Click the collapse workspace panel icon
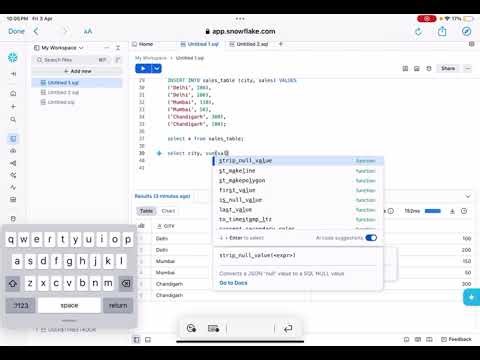The height and width of the screenshot is (360, 480). (x=118, y=48)
